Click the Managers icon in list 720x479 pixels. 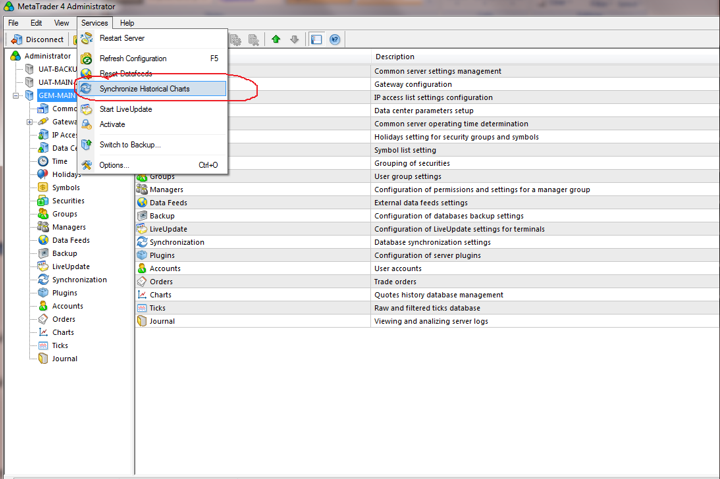pos(142,189)
